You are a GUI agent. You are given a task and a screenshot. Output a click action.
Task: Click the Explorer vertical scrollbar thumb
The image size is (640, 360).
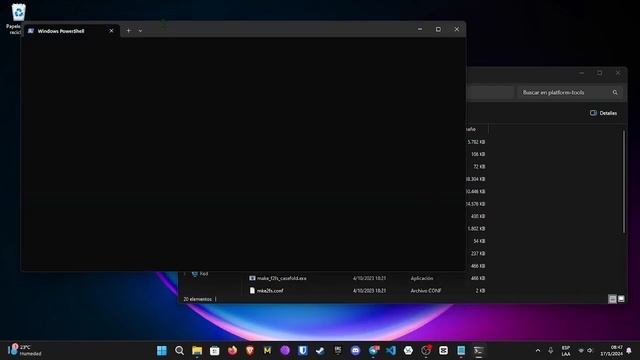tap(624, 182)
